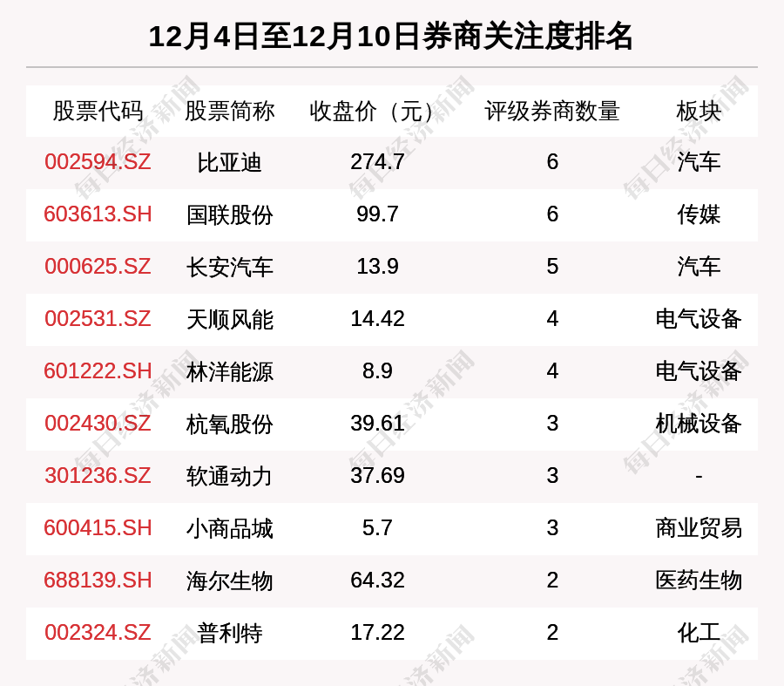Click the stock name 林洋能源
The width and height of the screenshot is (784, 686).
pos(229,372)
